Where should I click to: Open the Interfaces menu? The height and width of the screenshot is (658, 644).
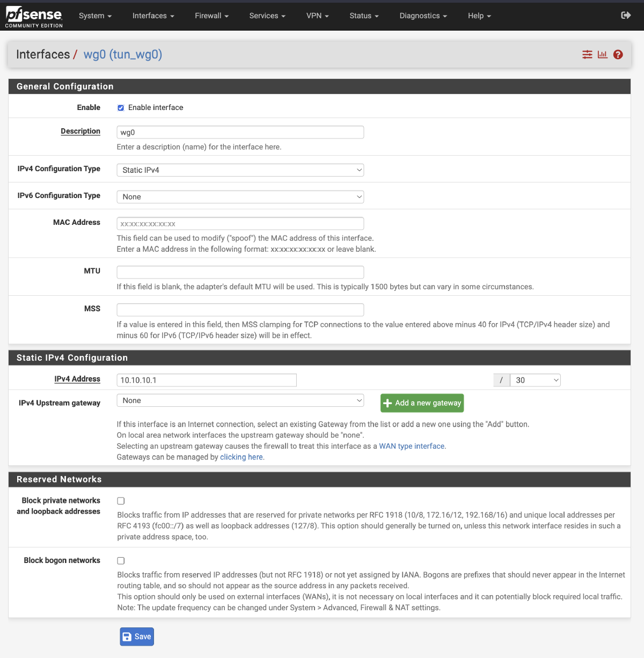(x=152, y=16)
